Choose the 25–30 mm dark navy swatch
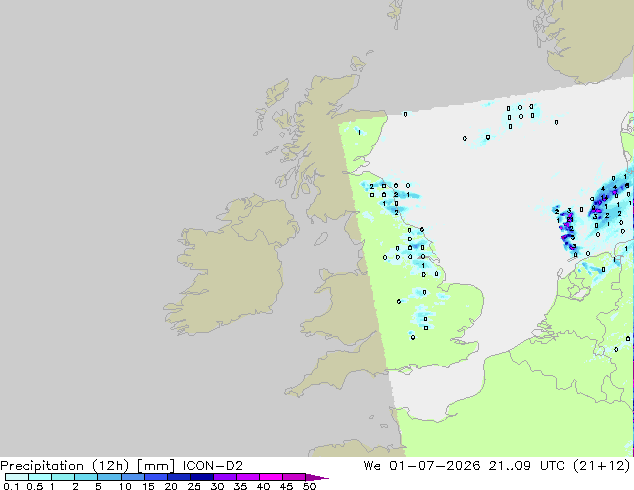 coord(201,477)
